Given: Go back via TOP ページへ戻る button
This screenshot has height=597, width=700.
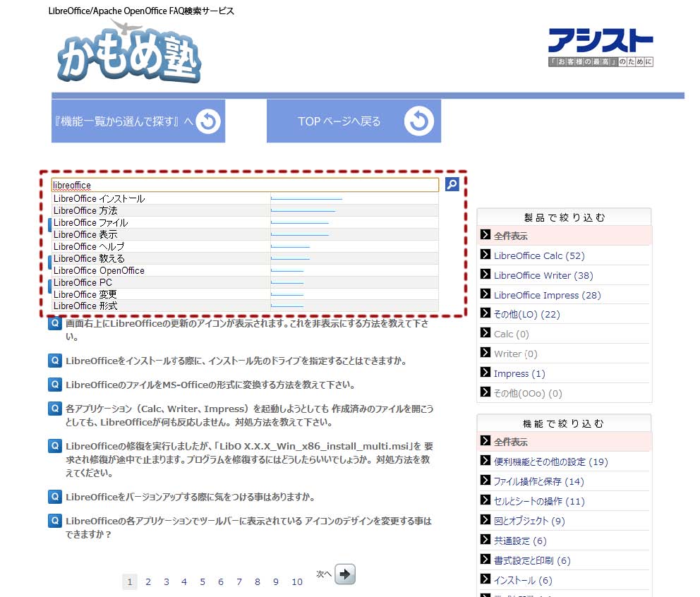Looking at the screenshot, I should coord(354,121).
